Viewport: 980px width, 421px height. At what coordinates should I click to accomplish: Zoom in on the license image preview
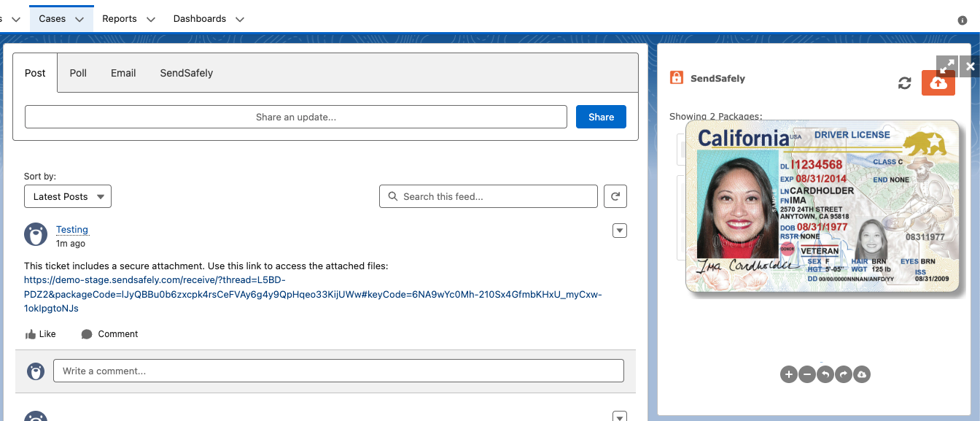click(x=788, y=374)
